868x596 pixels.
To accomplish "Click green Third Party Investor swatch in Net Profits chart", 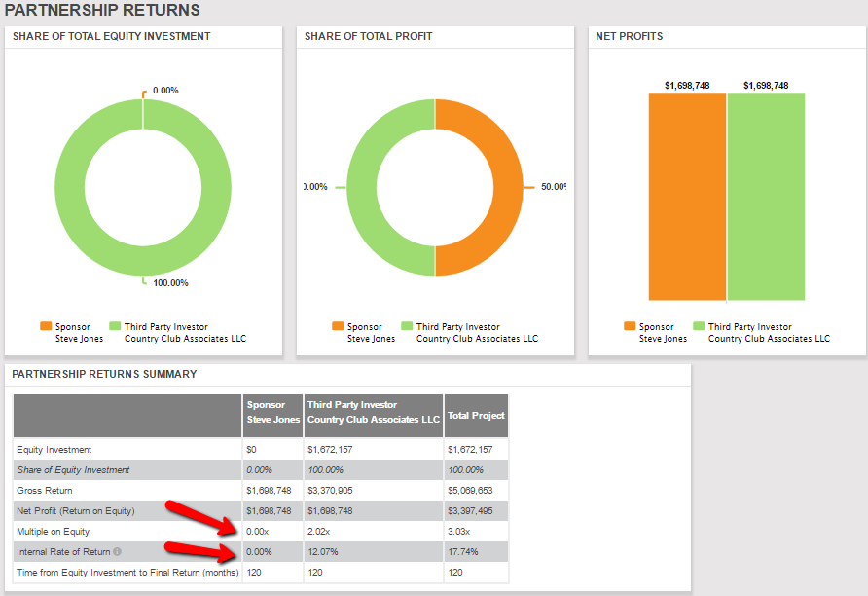I will 699,327.
